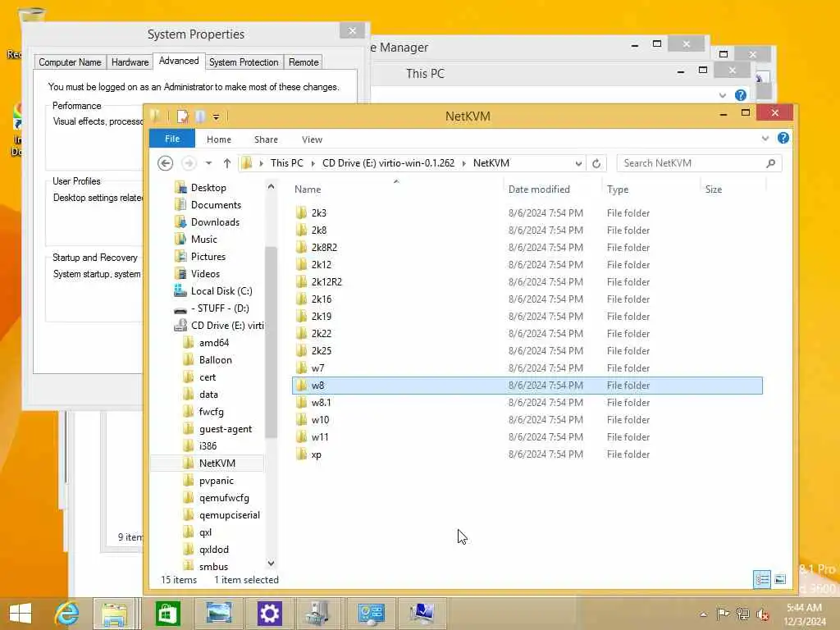The height and width of the screenshot is (630, 840).
Task: Switch to large icons view layout
Action: pyautogui.click(x=780, y=579)
